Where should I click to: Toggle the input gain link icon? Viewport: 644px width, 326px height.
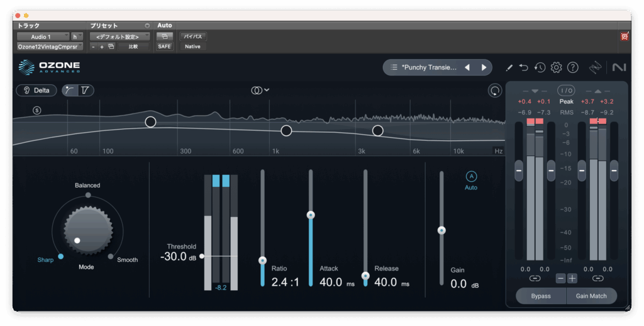click(535, 278)
